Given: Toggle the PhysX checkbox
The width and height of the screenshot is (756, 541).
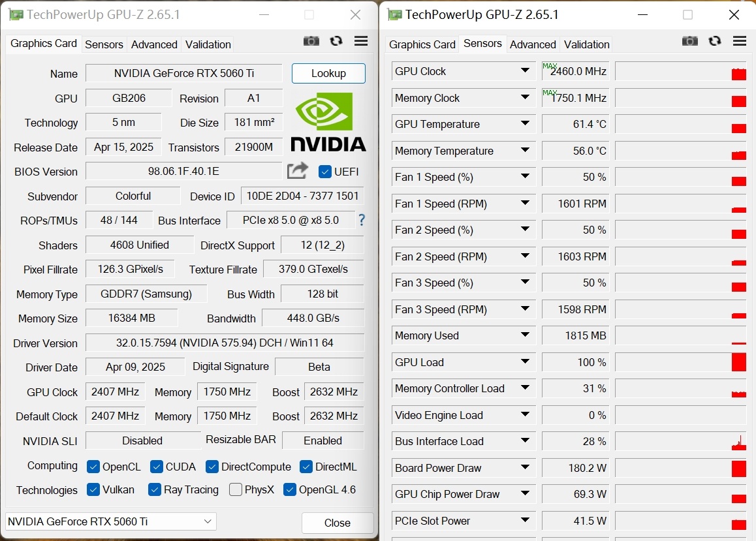Looking at the screenshot, I should (x=236, y=489).
